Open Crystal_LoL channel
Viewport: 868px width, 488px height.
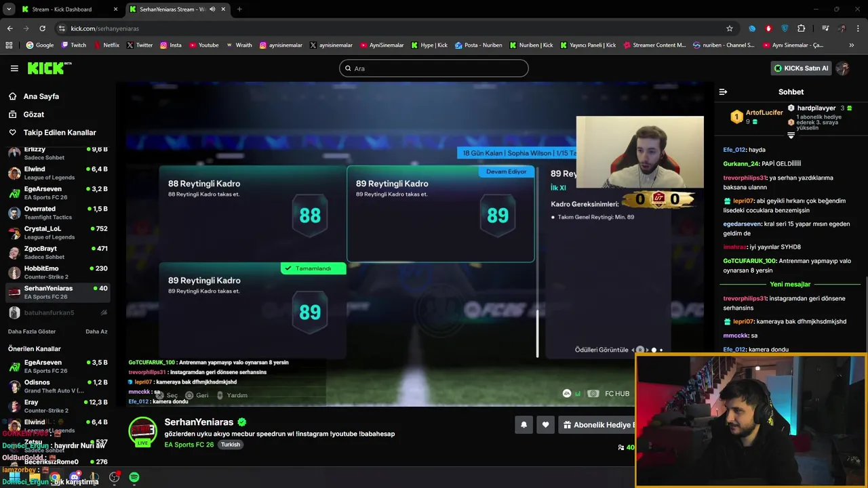pyautogui.click(x=57, y=232)
